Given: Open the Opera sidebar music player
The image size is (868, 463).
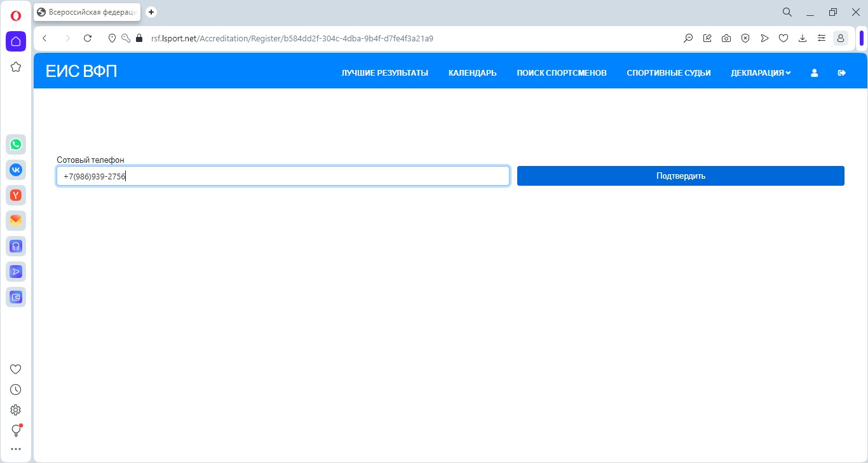Looking at the screenshot, I should point(16,246).
